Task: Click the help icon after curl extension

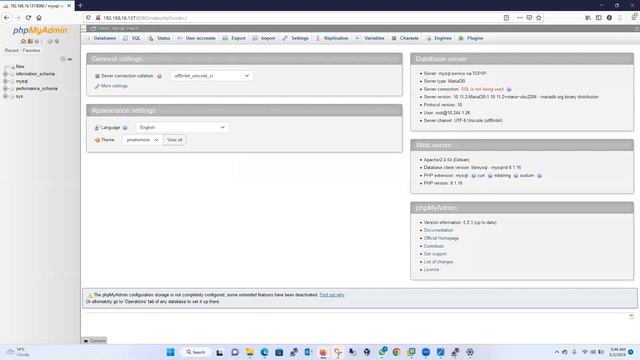Action: coord(490,176)
